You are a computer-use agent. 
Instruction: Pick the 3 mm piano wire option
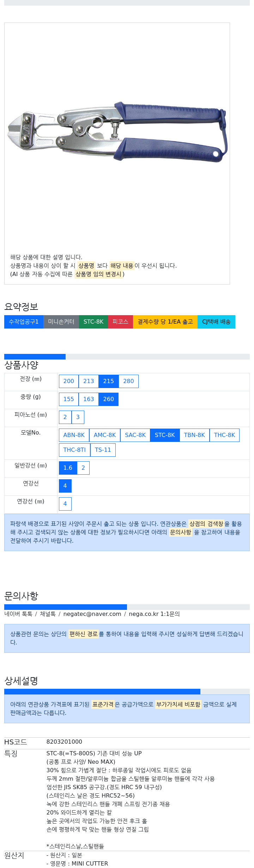click(x=78, y=417)
